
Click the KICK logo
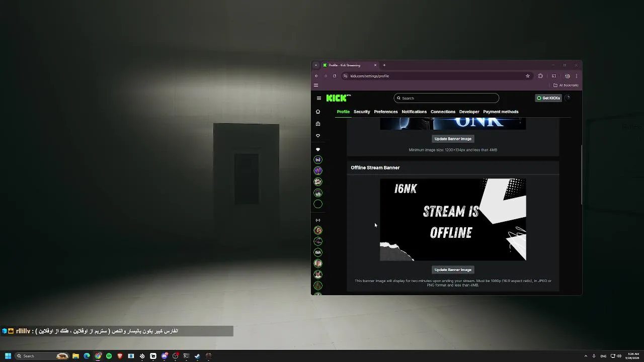coord(338,98)
